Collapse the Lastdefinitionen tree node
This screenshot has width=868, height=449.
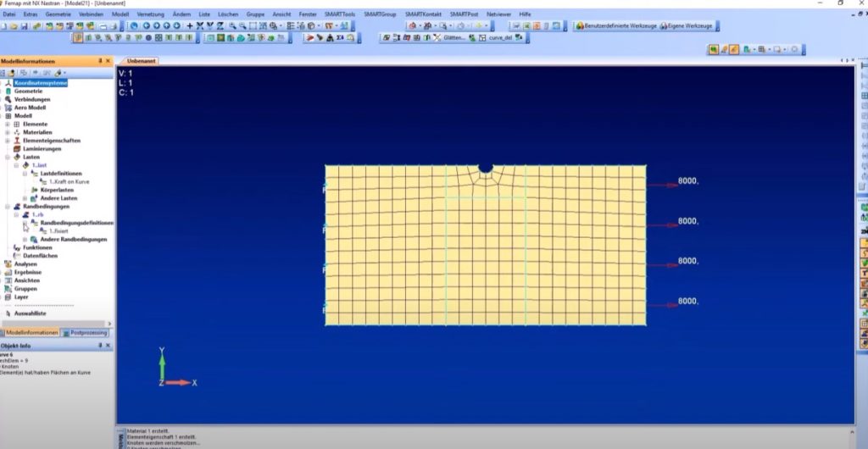[25, 174]
